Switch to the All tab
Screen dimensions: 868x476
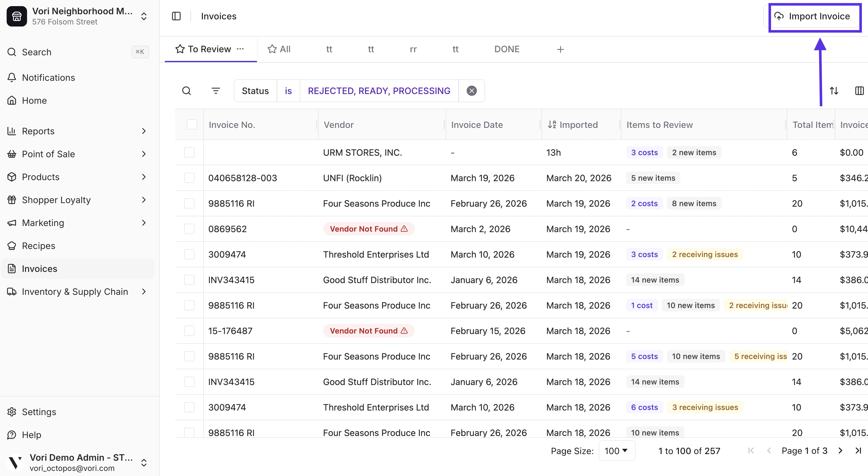[279, 49]
